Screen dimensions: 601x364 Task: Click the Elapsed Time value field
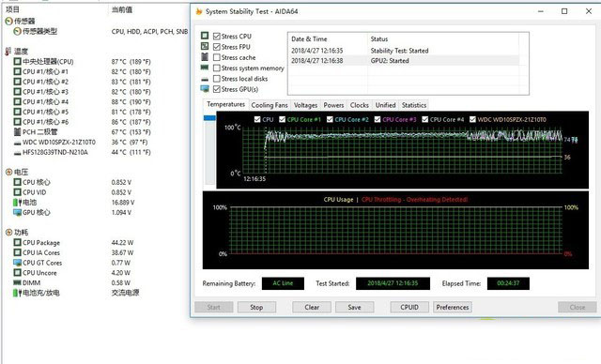[508, 283]
